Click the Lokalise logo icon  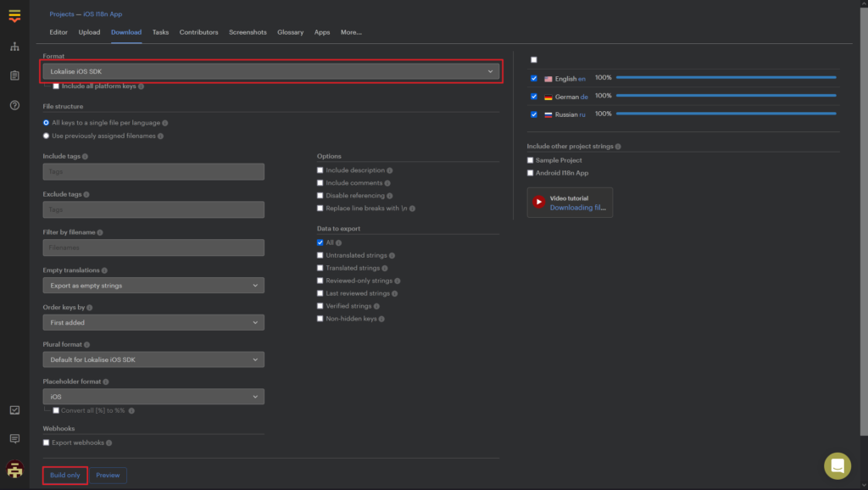tap(14, 15)
